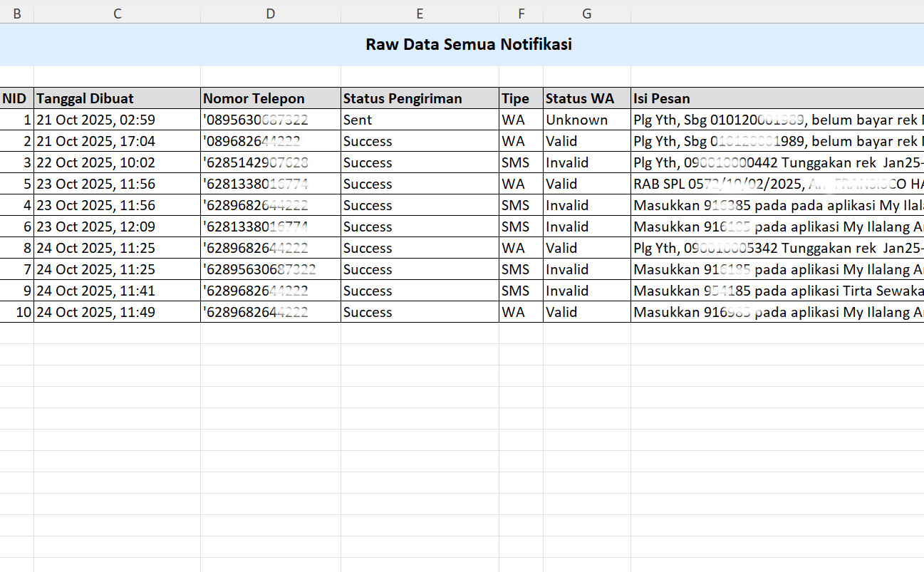Select column D header

(270, 14)
